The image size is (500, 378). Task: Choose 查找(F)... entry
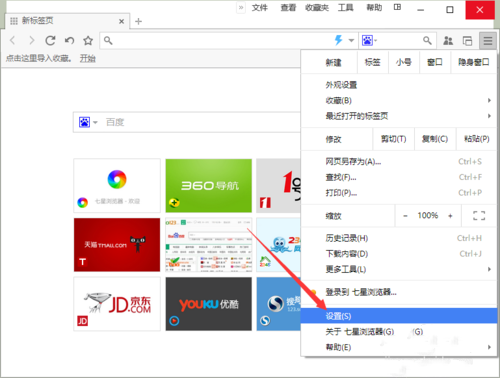399,177
